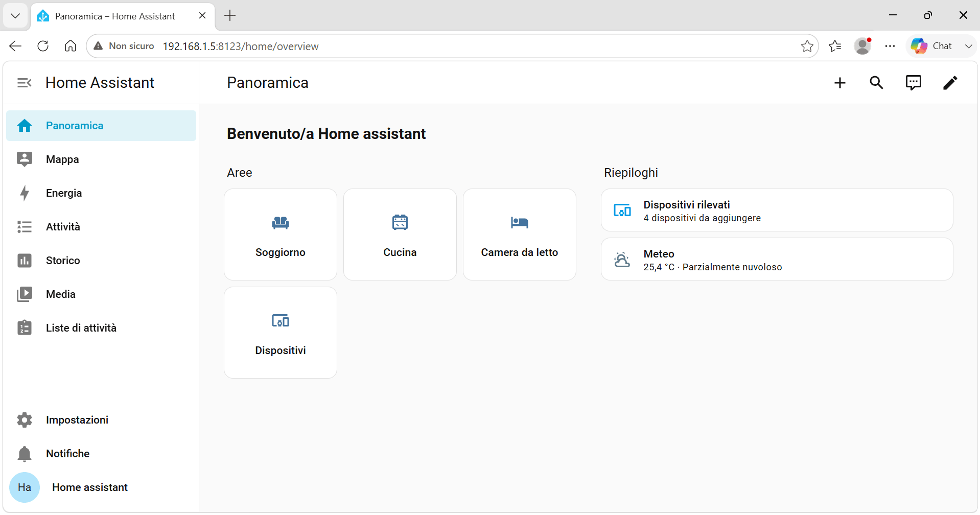Open Media browser in sidebar
Screen dimensions: 980x515
pyautogui.click(x=101, y=294)
